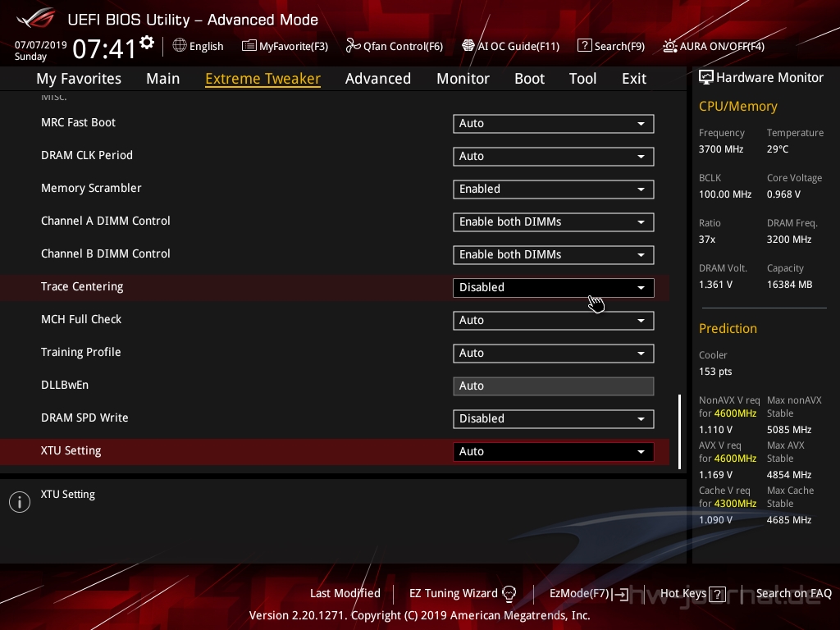Viewport: 840px width, 630px height.
Task: Select XTU Setting row label
Action: (71, 450)
